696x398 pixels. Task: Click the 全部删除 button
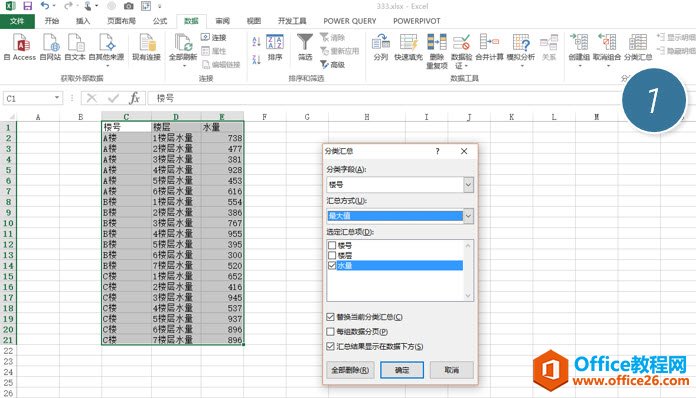tap(350, 370)
